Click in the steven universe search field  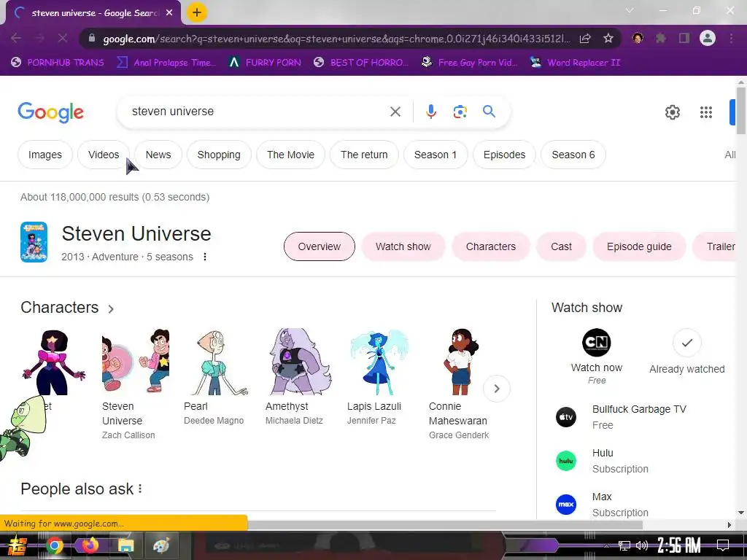[x=258, y=112]
